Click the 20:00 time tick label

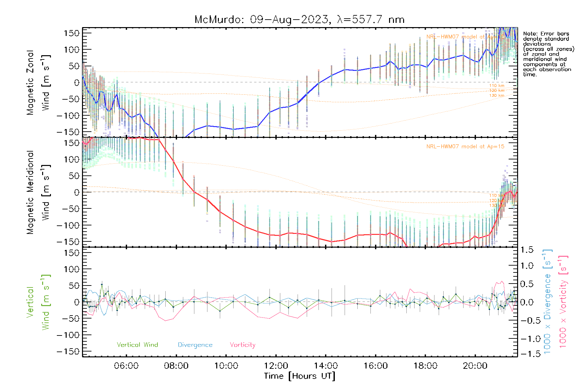coord(475,366)
